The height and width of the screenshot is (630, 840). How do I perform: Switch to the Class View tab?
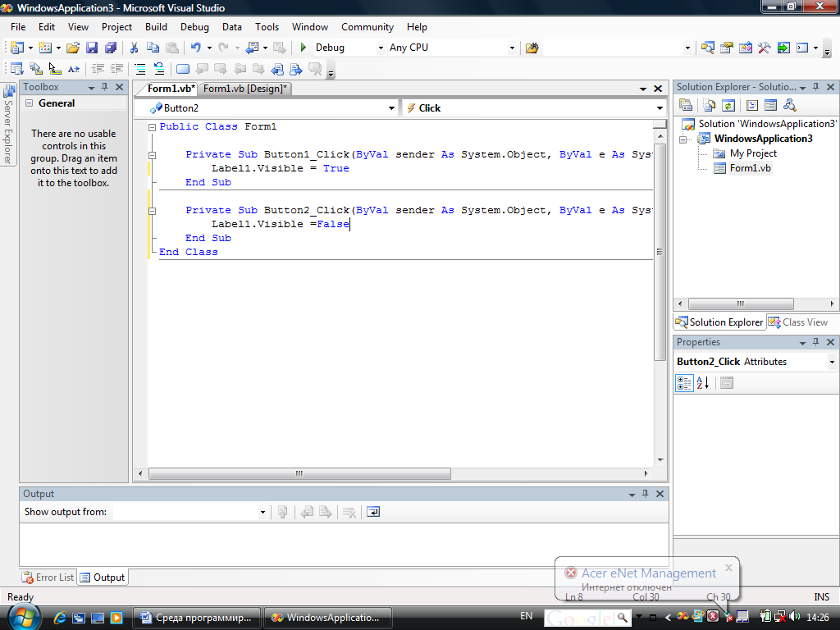click(799, 322)
